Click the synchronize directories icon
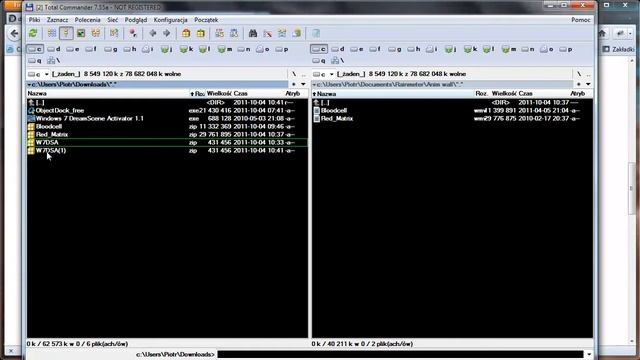The width and height of the screenshot is (640, 360). pyautogui.click(x=282, y=33)
